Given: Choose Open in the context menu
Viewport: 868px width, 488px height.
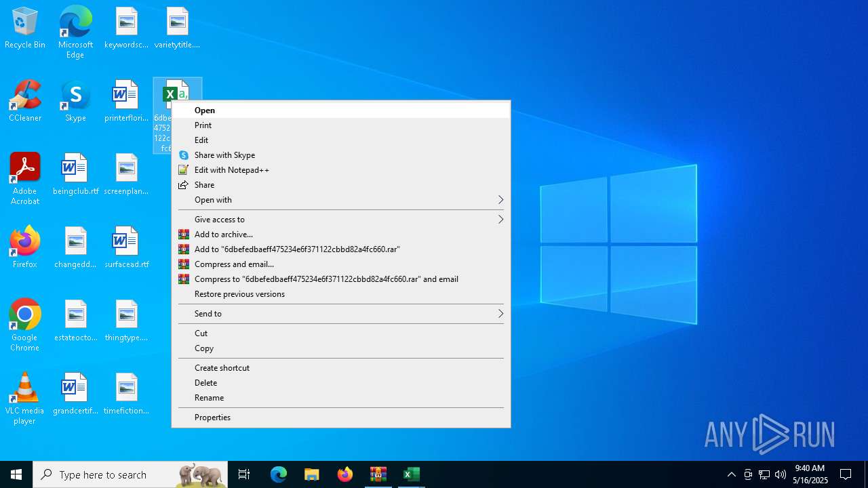Looking at the screenshot, I should 341,110.
